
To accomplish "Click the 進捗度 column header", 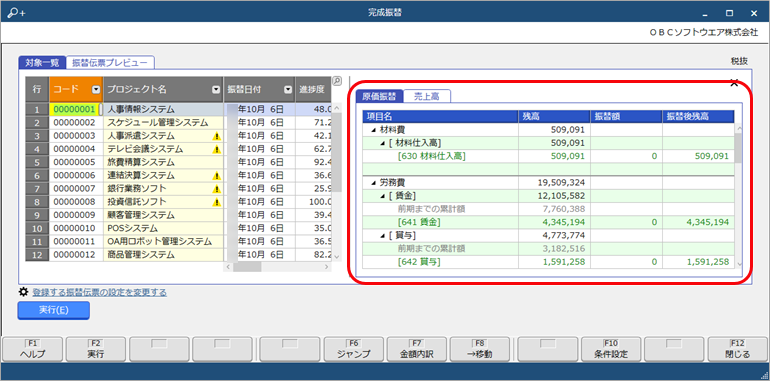I will coord(313,90).
